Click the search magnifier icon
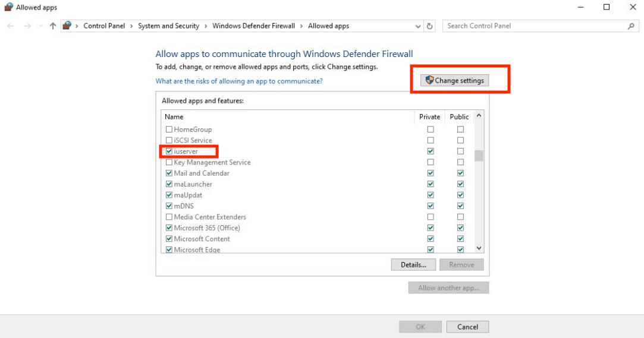644x338 pixels. pyautogui.click(x=631, y=26)
